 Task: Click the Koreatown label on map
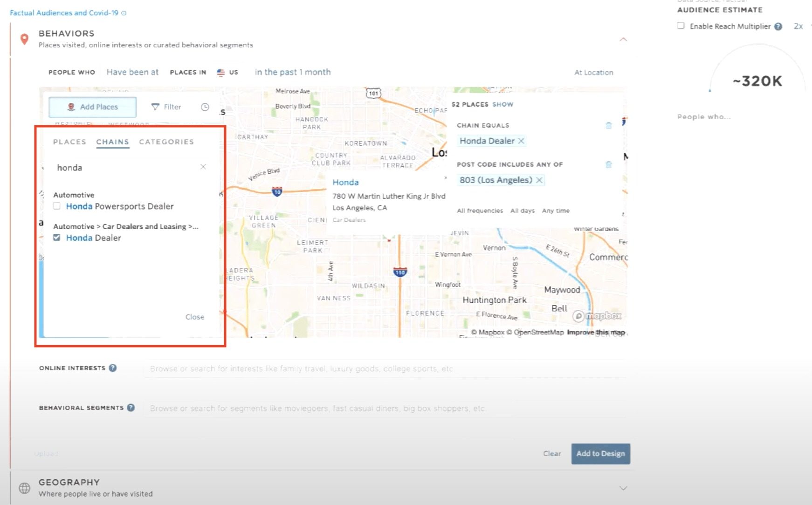pyautogui.click(x=365, y=143)
